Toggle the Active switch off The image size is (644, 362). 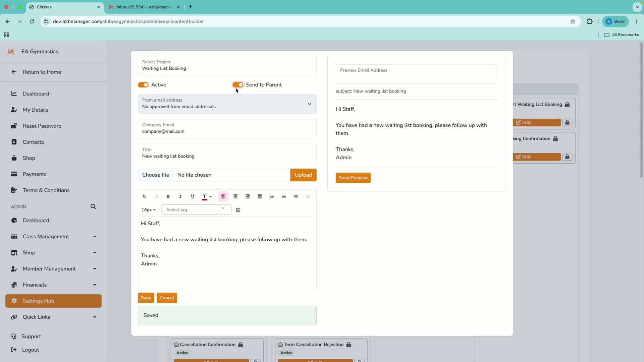(143, 85)
